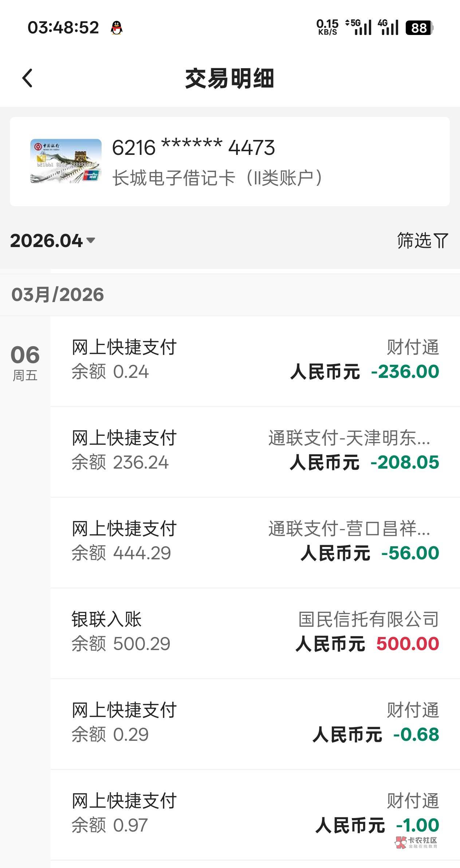Open the -208.05 通联支付 天津明东 transaction

coord(255,451)
